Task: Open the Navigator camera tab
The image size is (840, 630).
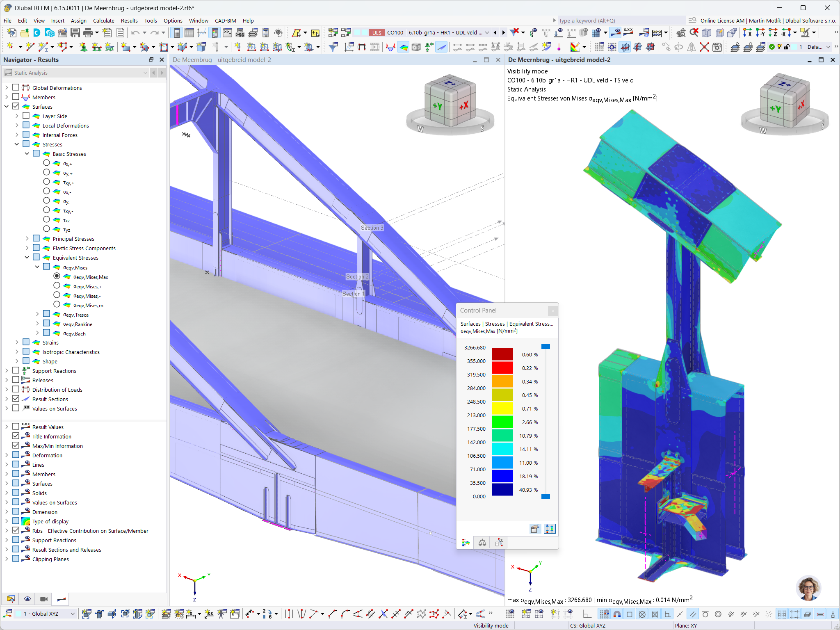Action: click(x=44, y=599)
